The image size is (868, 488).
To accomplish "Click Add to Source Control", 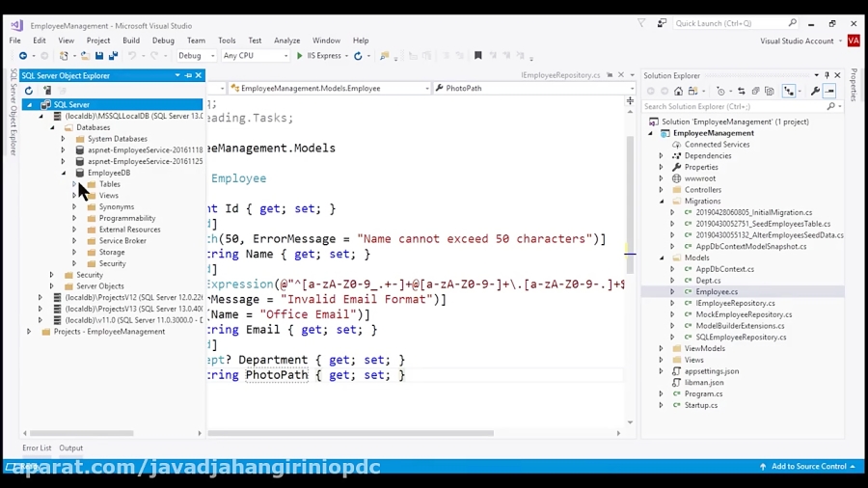I will pyautogui.click(x=809, y=467).
